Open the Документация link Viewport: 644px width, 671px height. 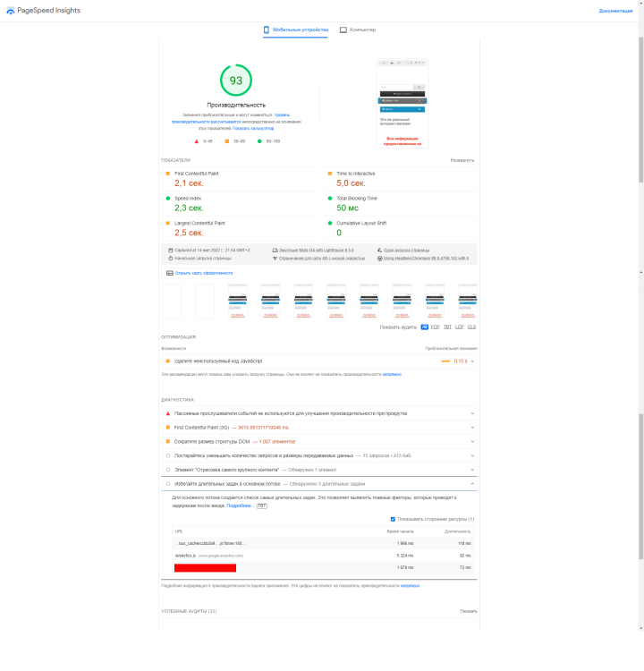[615, 11]
